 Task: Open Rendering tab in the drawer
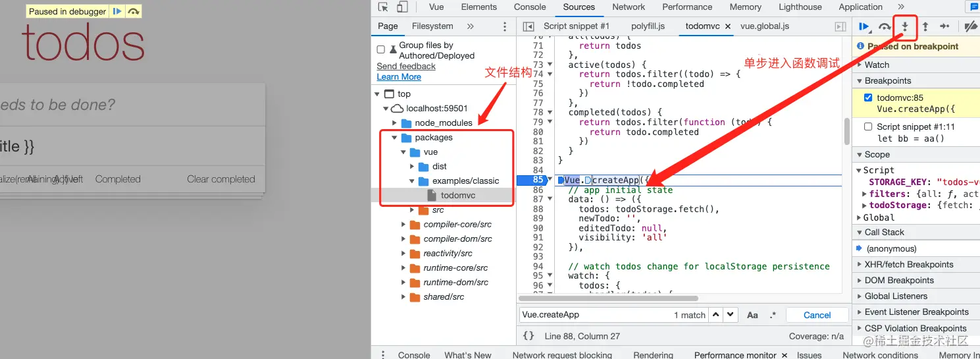click(653, 355)
